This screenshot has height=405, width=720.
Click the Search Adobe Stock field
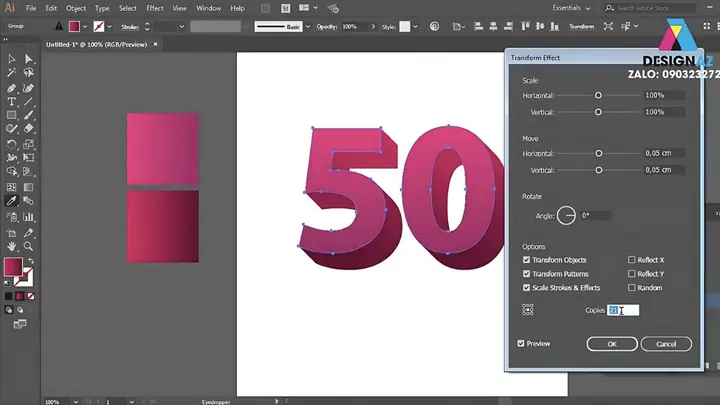click(x=653, y=8)
